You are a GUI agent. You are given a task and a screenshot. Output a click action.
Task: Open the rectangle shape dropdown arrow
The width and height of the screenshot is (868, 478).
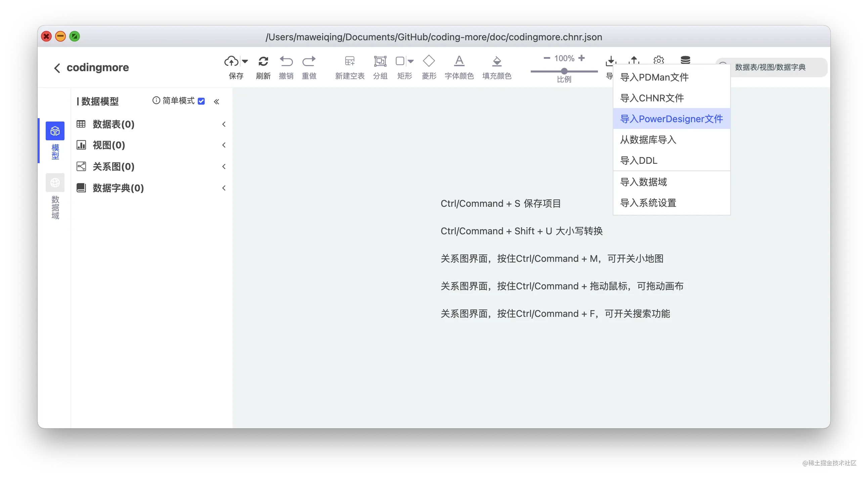click(410, 61)
